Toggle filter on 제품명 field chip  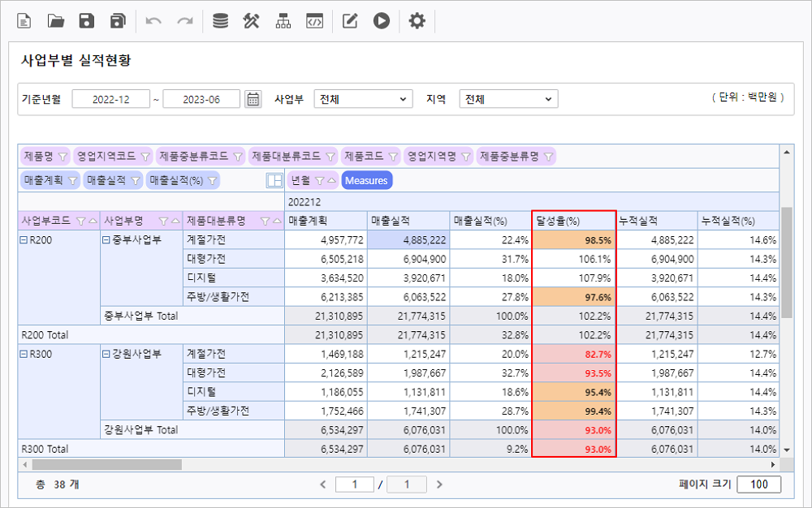tap(63, 156)
